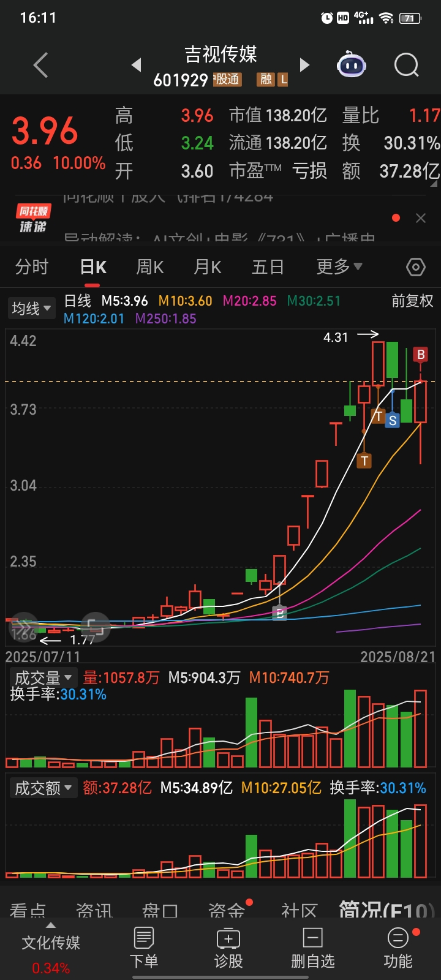Switch to 五日 tab
441x980 pixels.
pos(268,267)
